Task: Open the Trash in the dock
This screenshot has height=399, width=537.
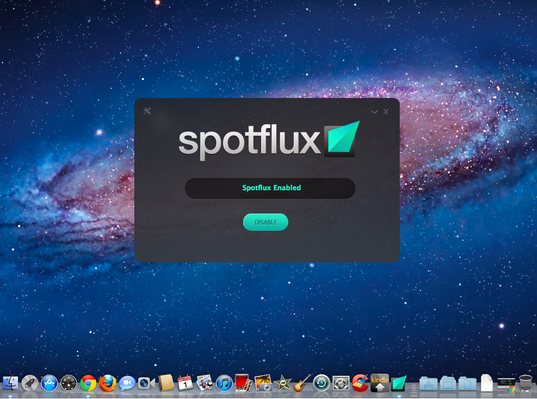Action: pyautogui.click(x=526, y=383)
